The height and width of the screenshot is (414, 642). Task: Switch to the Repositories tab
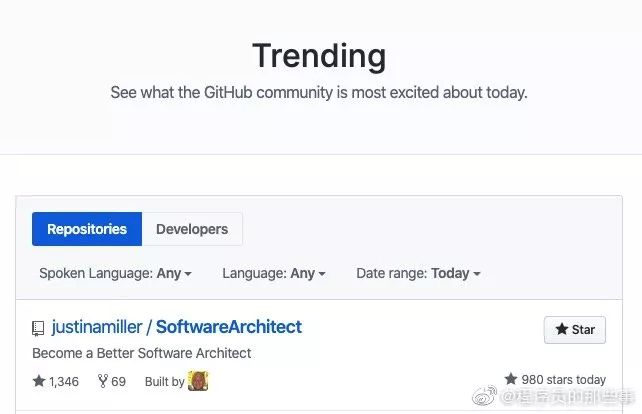point(87,229)
